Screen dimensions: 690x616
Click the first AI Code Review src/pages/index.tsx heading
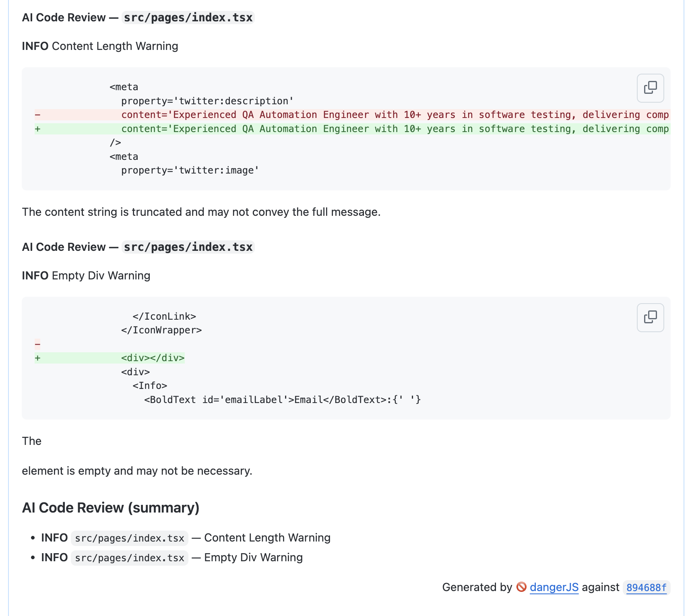[138, 18]
